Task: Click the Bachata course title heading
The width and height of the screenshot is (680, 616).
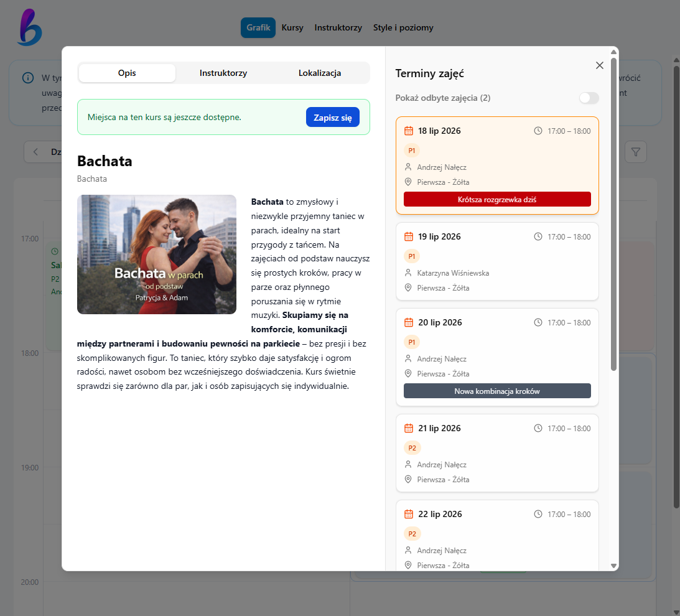Action: coord(105,161)
